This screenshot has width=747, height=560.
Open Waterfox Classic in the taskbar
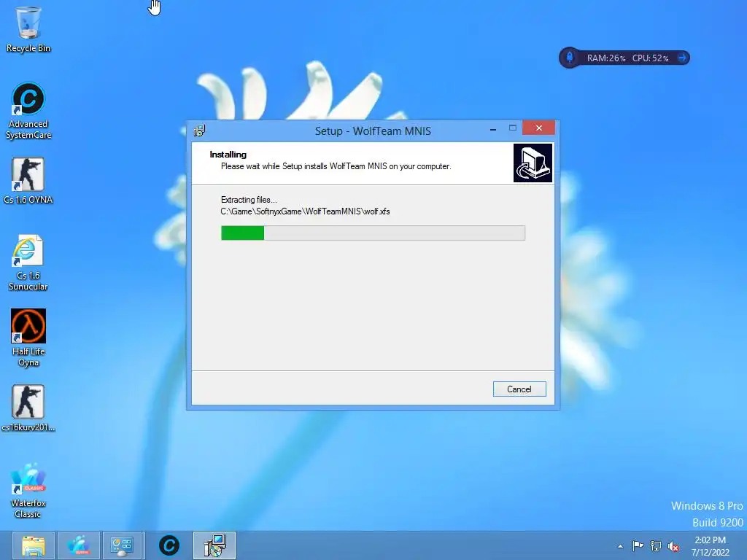pyautogui.click(x=79, y=545)
